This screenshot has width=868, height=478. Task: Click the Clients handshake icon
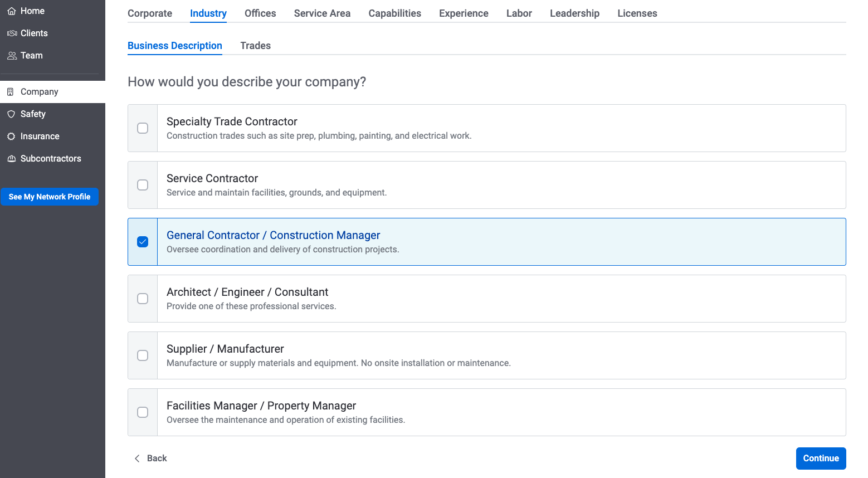12,33
